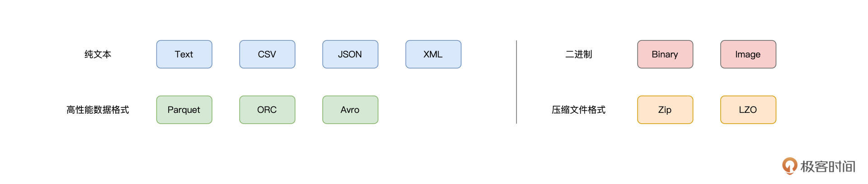Click the vertical divider line
The width and height of the screenshot is (868, 184).
[516, 82]
